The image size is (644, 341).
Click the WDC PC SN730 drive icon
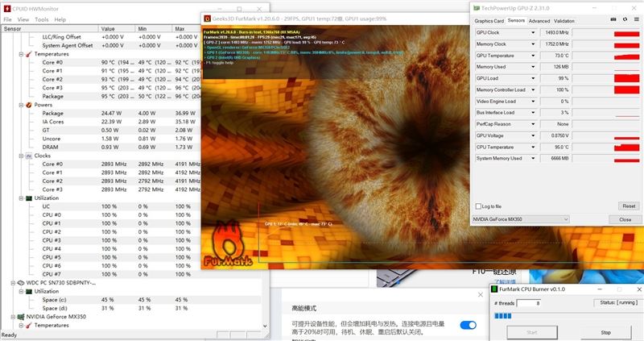(x=21, y=283)
